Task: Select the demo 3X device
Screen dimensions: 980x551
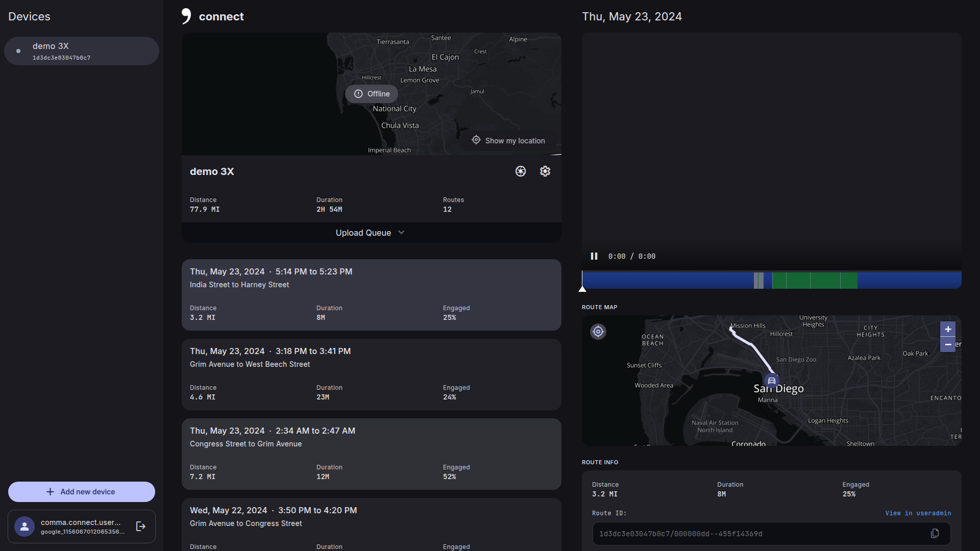Action: point(82,51)
